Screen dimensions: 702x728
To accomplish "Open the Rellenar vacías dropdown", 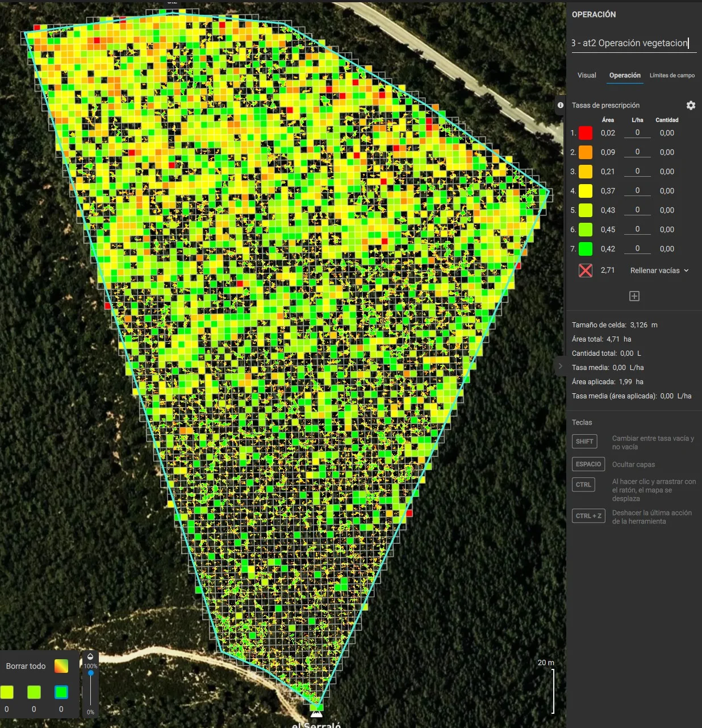I will (x=655, y=271).
